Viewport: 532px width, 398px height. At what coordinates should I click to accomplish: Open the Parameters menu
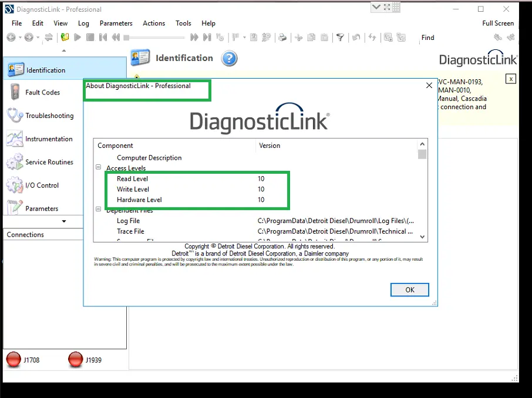pos(116,23)
